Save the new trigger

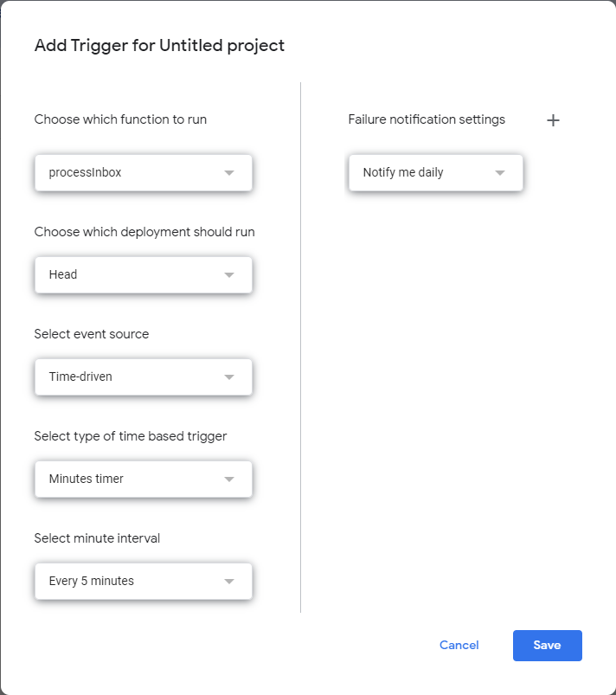[x=547, y=646]
